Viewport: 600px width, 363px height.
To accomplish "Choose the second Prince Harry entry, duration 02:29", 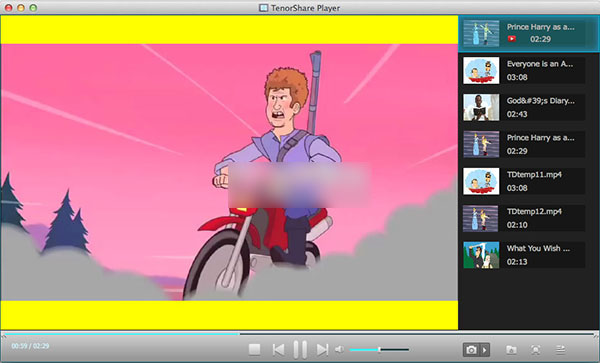I will [x=524, y=144].
